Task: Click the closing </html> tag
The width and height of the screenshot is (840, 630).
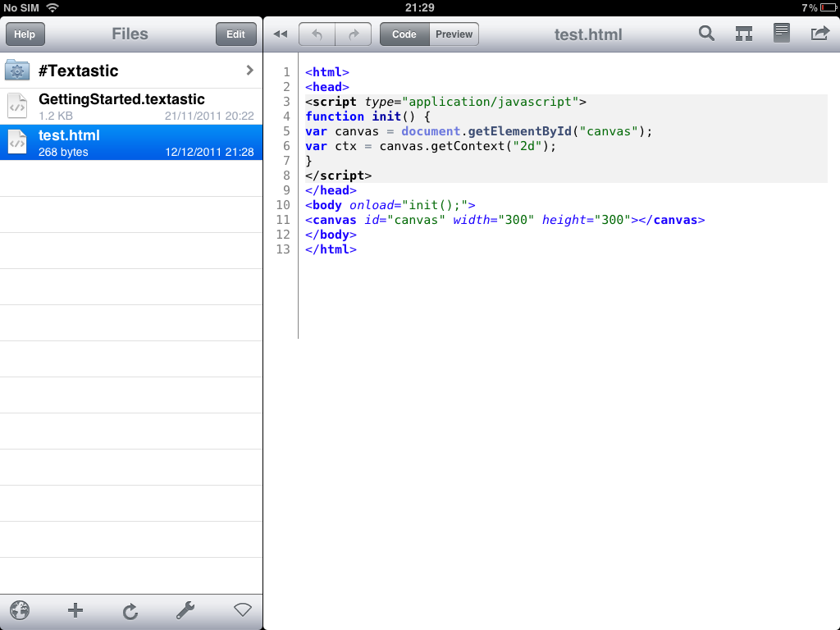Action: click(x=331, y=249)
